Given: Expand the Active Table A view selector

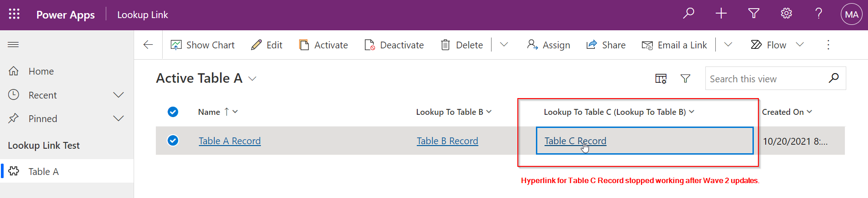Looking at the screenshot, I should [252, 79].
